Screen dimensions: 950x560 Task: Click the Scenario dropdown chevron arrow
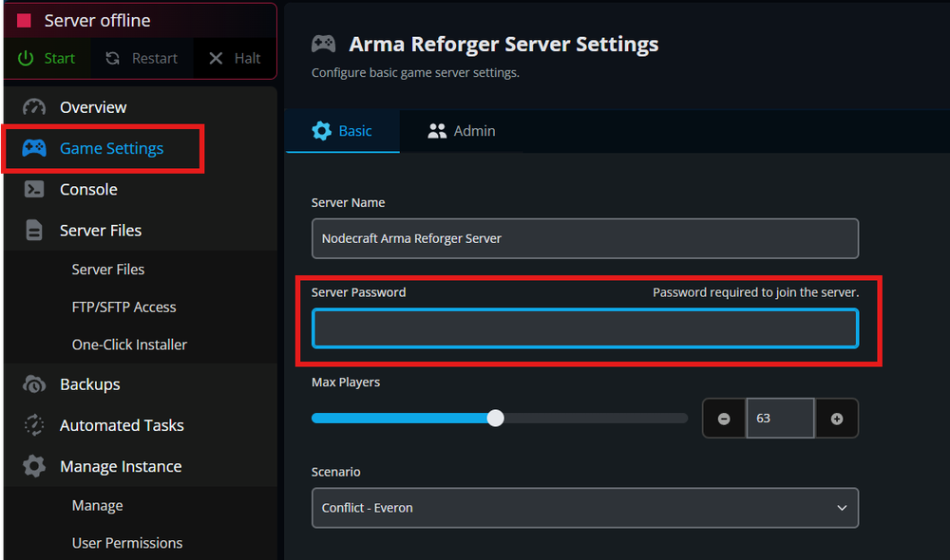842,508
